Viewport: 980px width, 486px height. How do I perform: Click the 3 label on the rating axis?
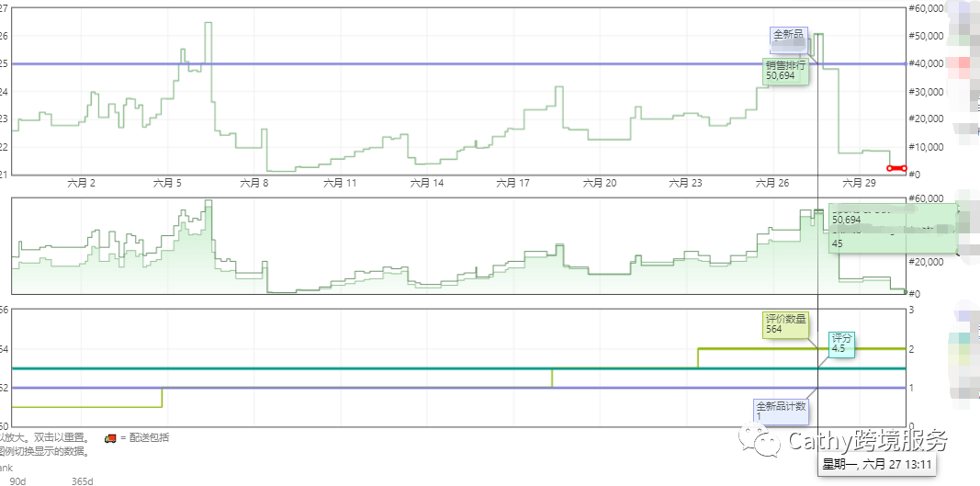coord(912,310)
